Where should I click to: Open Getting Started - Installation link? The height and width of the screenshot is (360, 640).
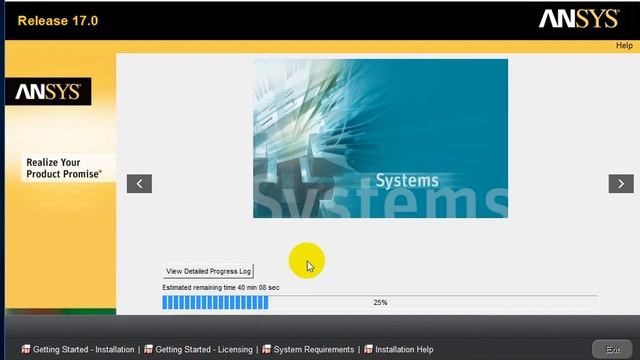coord(83,349)
